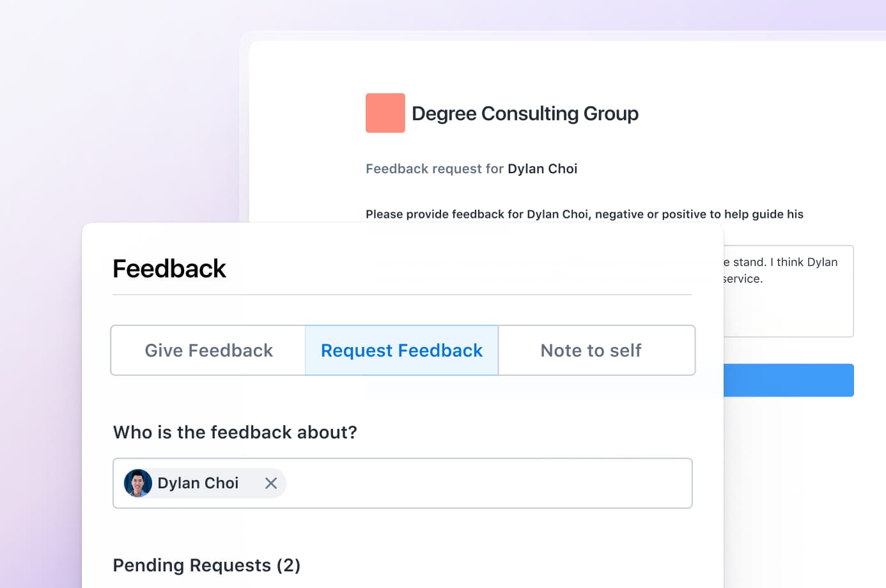Viewport: 886px width, 588px height.
Task: Click the 'Degree Consulting Group' title text
Action: [525, 113]
